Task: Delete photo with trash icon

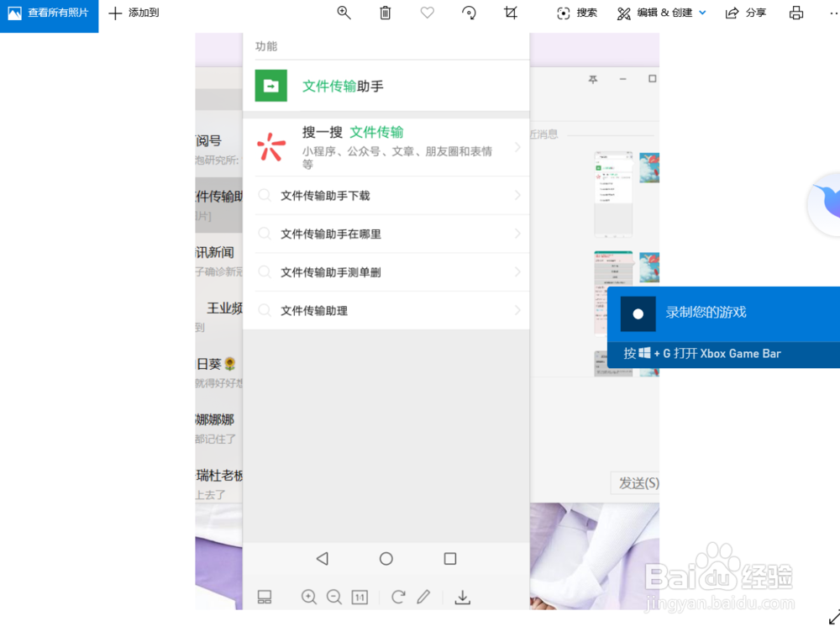Action: point(386,13)
